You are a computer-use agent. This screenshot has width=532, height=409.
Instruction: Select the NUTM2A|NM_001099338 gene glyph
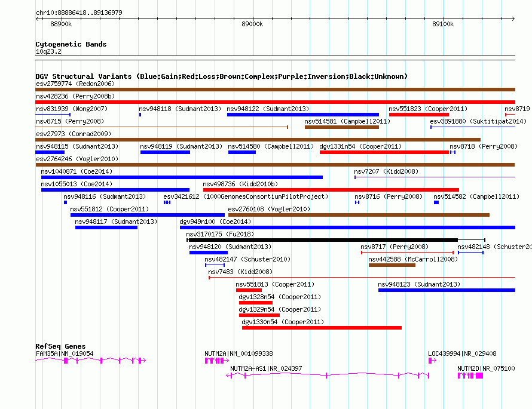pos(217,361)
